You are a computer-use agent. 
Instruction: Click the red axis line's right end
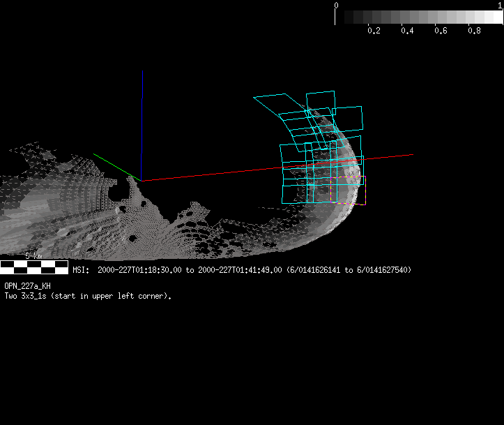click(411, 155)
